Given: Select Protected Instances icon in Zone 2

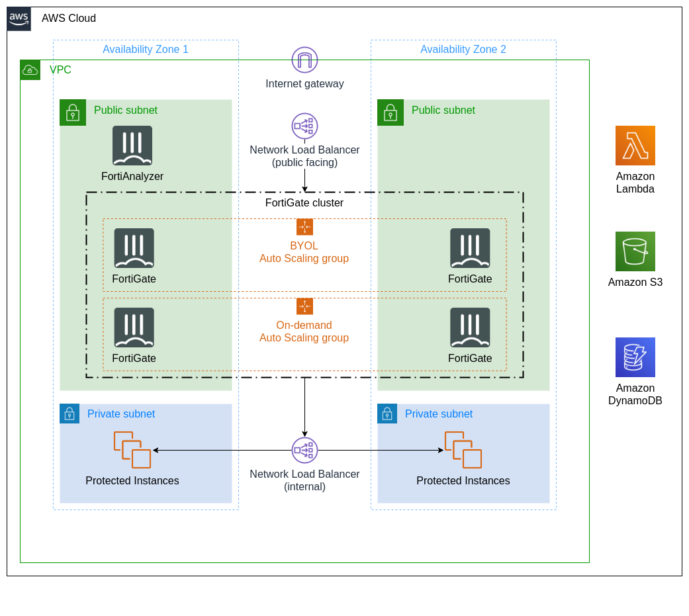Looking at the screenshot, I should (463, 450).
